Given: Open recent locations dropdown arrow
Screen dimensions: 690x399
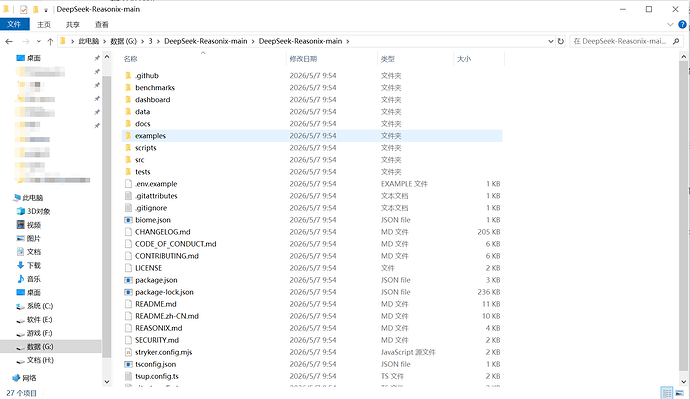Looking at the screenshot, I should 39,41.
